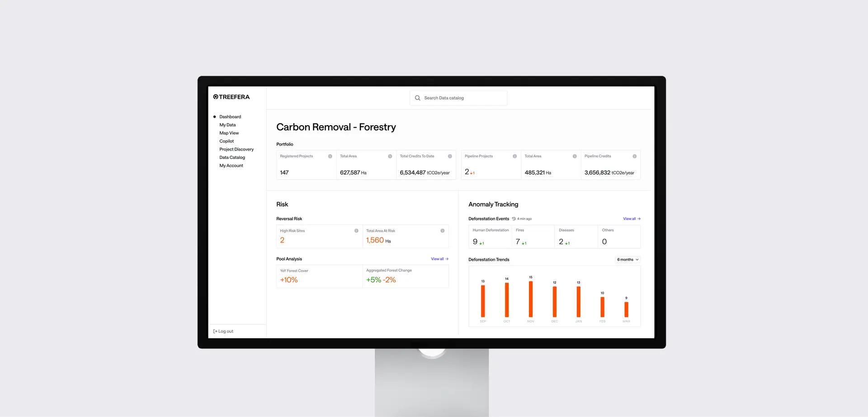Click the 1,560 Ha area at risk value

(x=378, y=241)
